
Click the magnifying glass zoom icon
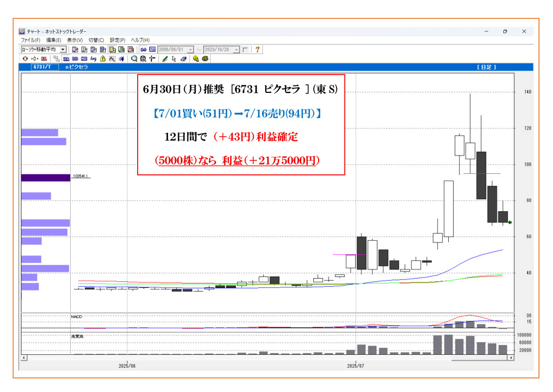point(134,58)
